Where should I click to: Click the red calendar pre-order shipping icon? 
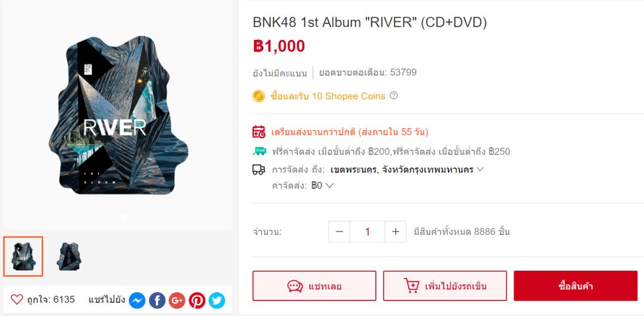259,132
